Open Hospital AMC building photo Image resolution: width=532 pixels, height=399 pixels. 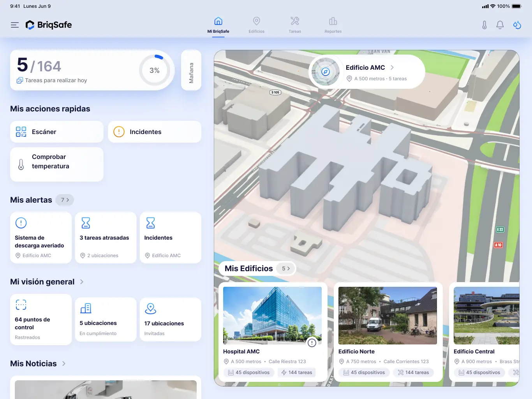click(x=272, y=316)
